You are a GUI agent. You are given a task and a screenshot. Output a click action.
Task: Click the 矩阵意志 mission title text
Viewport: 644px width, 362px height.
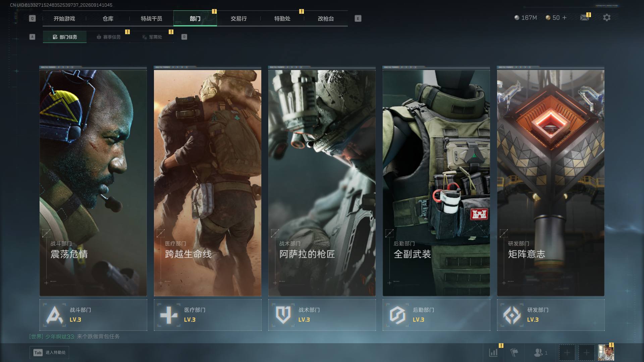(527, 254)
